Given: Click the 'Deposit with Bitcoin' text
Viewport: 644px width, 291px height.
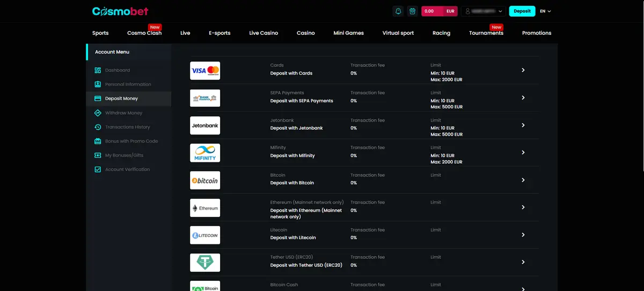Looking at the screenshot, I should coord(292,183).
